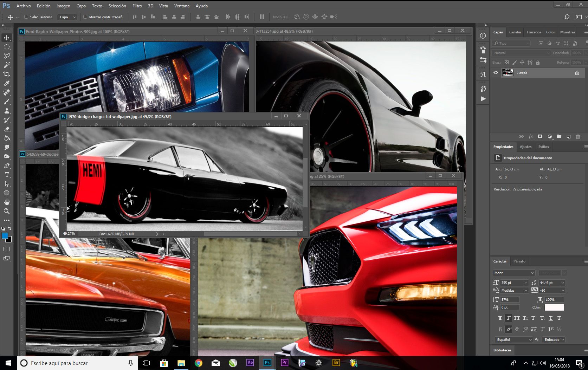
Task: Select the Magic Wand tool
Action: point(7,65)
